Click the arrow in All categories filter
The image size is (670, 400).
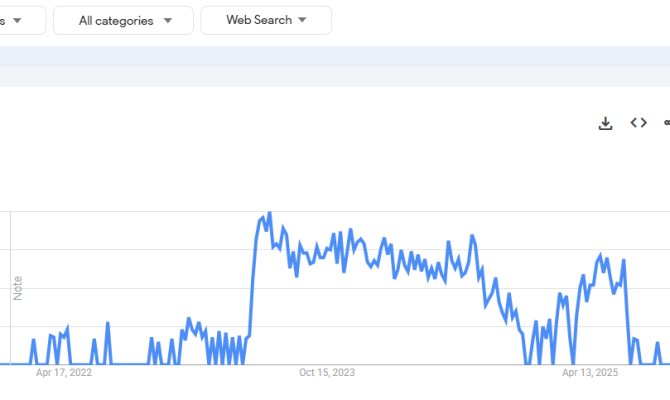(167, 20)
